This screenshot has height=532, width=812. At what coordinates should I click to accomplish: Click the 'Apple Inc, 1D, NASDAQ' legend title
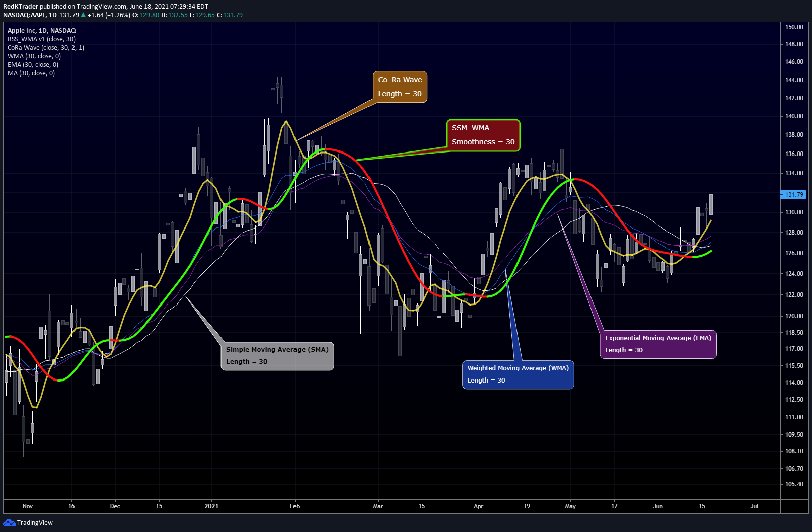42,31
